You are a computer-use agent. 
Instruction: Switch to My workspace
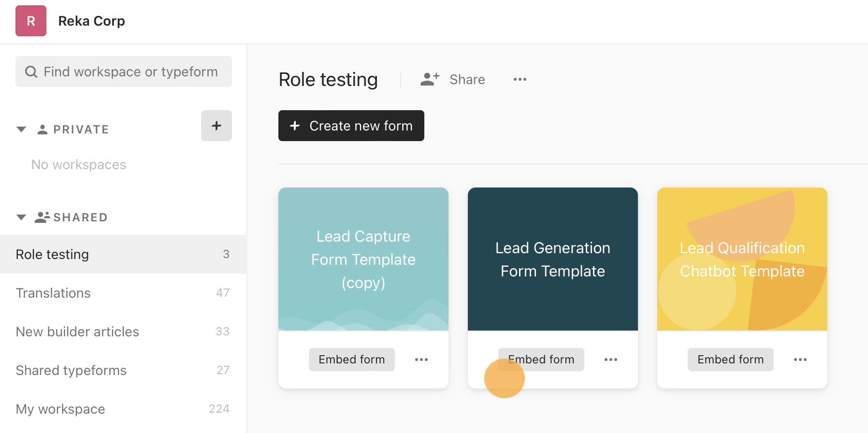tap(60, 409)
